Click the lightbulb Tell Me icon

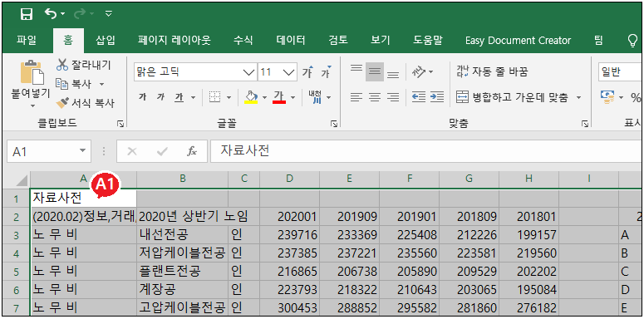(x=633, y=40)
